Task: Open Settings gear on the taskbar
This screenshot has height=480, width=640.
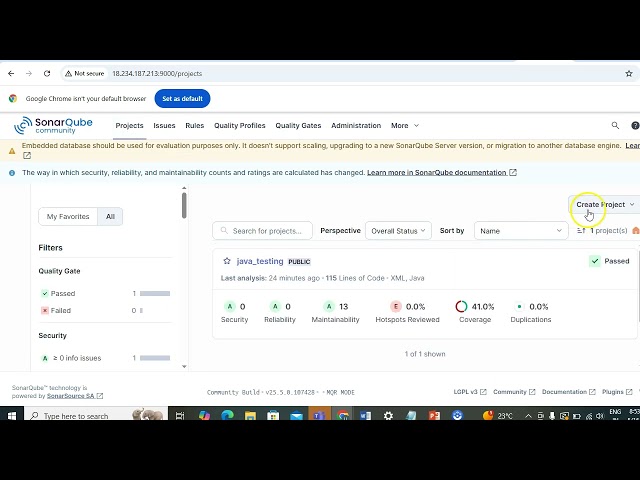Action: click(x=388, y=416)
